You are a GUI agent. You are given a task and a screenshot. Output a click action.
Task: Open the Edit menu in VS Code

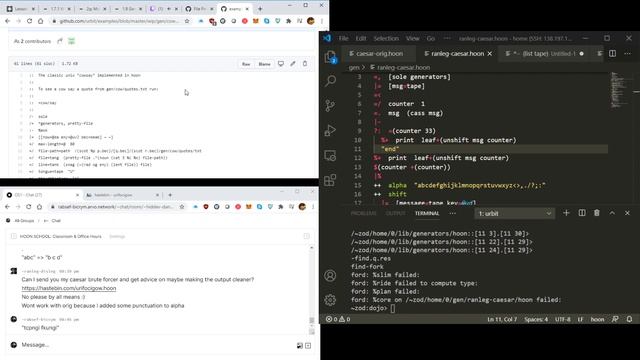[361, 38]
